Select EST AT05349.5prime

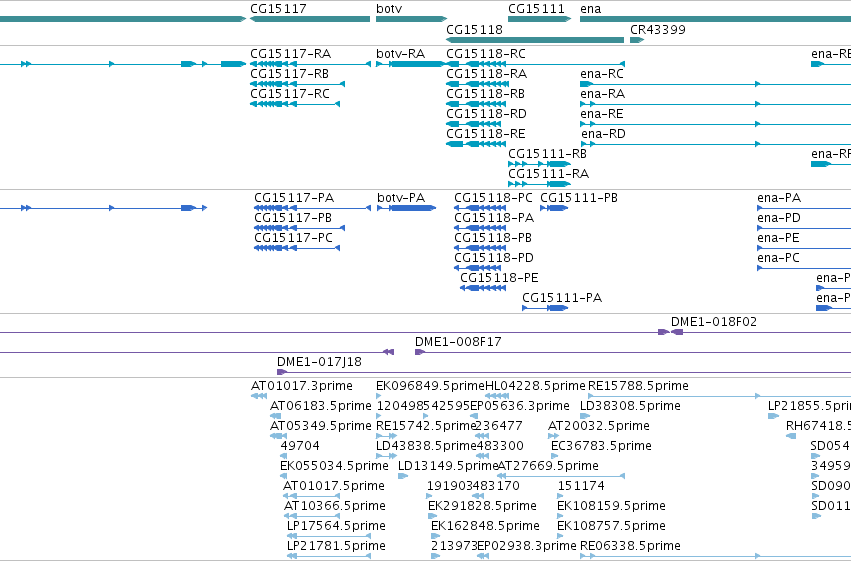pyautogui.click(x=321, y=426)
